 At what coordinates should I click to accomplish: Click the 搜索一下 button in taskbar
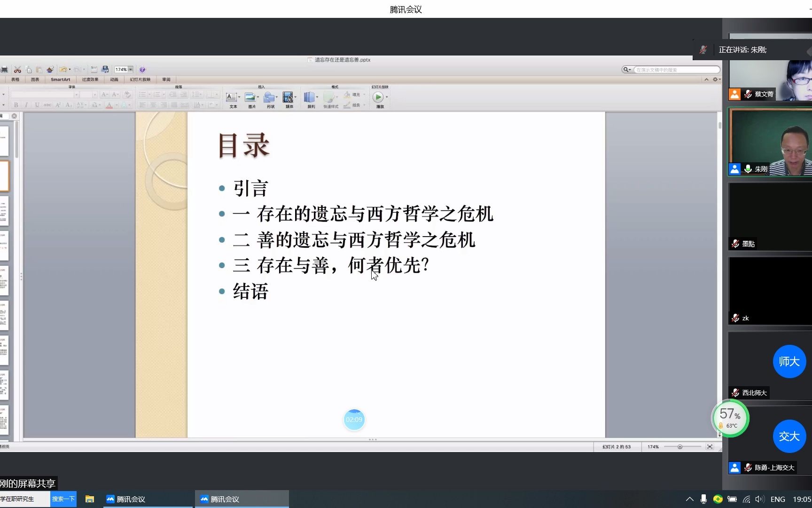tap(63, 499)
